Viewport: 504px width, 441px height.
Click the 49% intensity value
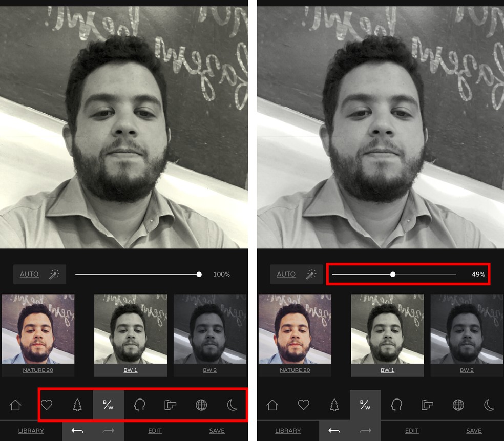477,274
